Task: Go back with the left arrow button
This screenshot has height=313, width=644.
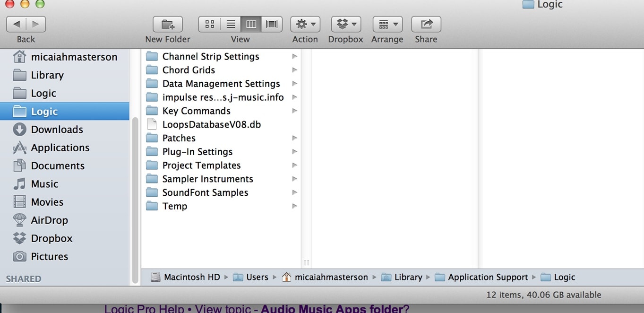Action: click(16, 24)
